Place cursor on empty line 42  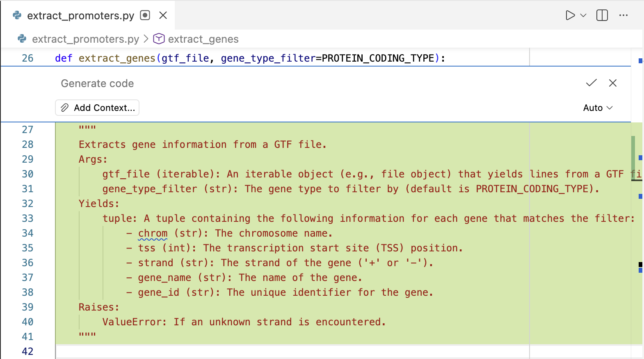click(287, 352)
